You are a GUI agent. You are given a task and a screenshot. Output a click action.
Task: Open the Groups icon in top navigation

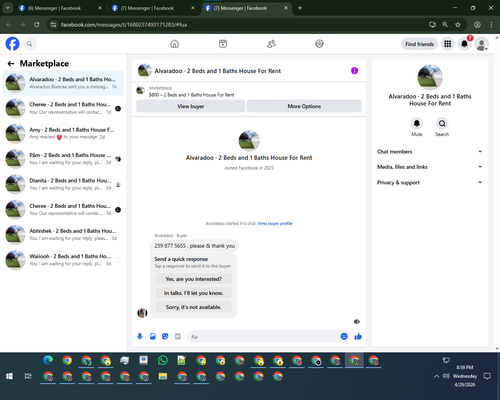point(319,44)
